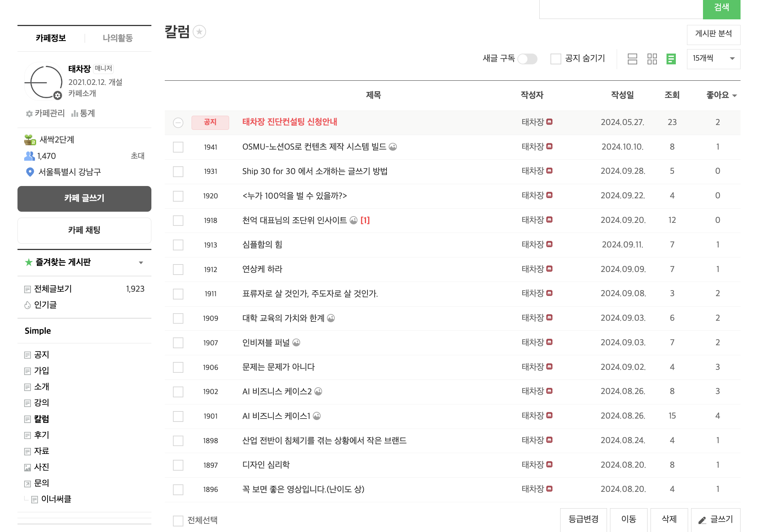The width and height of the screenshot is (761, 532).
Task: Click the 삭제 delete button
Action: [x=669, y=519]
